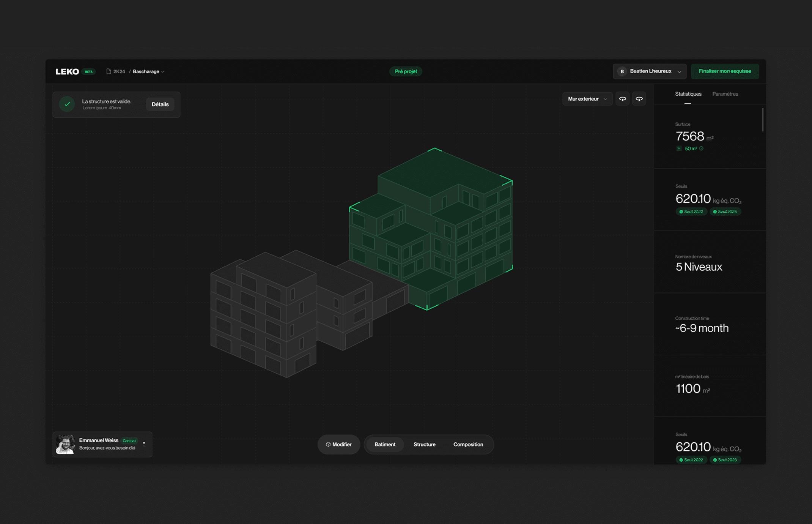Toggle the first Seuil 2025 badge
812x524 pixels.
725,211
